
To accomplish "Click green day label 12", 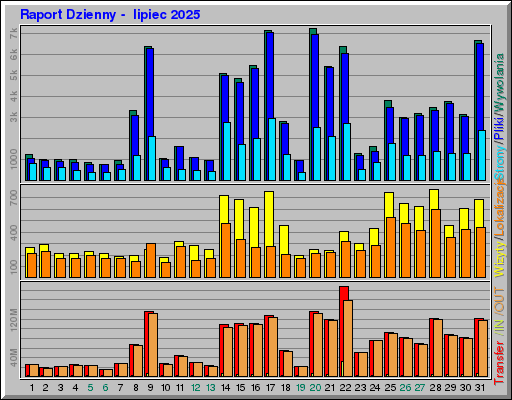I will pyautogui.click(x=195, y=388).
